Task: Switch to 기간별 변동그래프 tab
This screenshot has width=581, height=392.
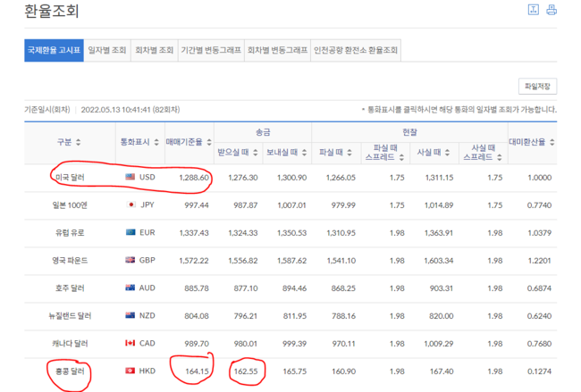Action: pyautogui.click(x=211, y=50)
